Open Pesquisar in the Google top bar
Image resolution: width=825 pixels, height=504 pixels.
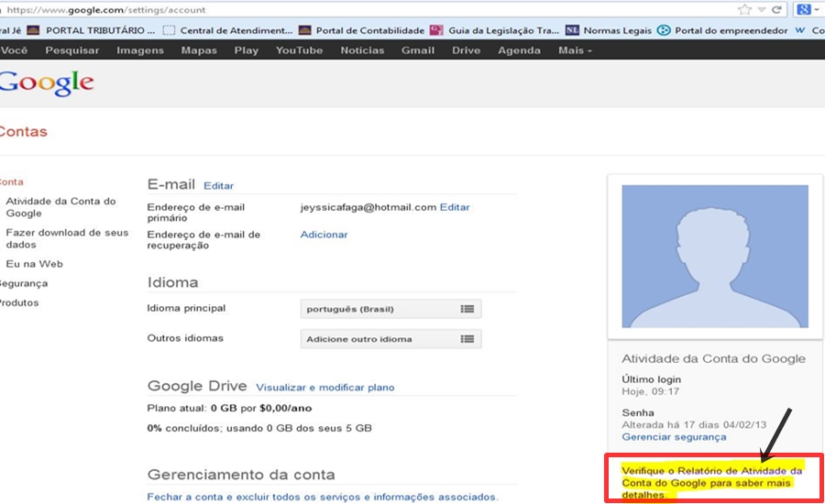click(72, 50)
